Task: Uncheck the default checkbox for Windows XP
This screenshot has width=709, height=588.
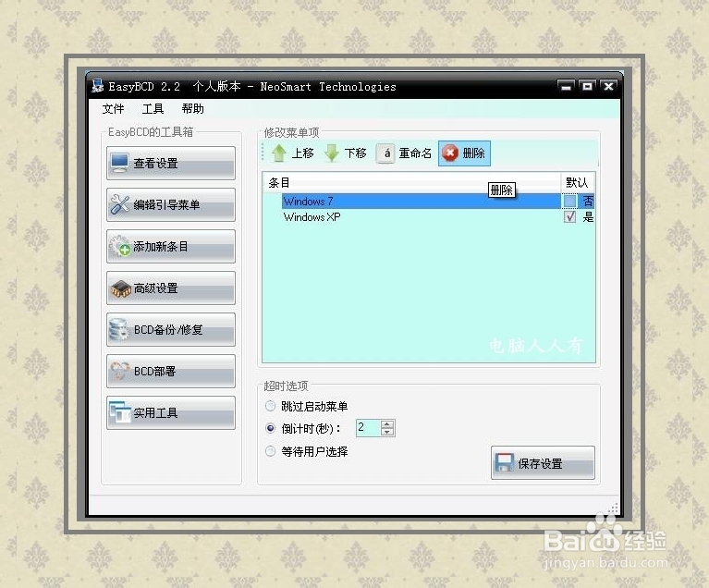Action: 569,216
